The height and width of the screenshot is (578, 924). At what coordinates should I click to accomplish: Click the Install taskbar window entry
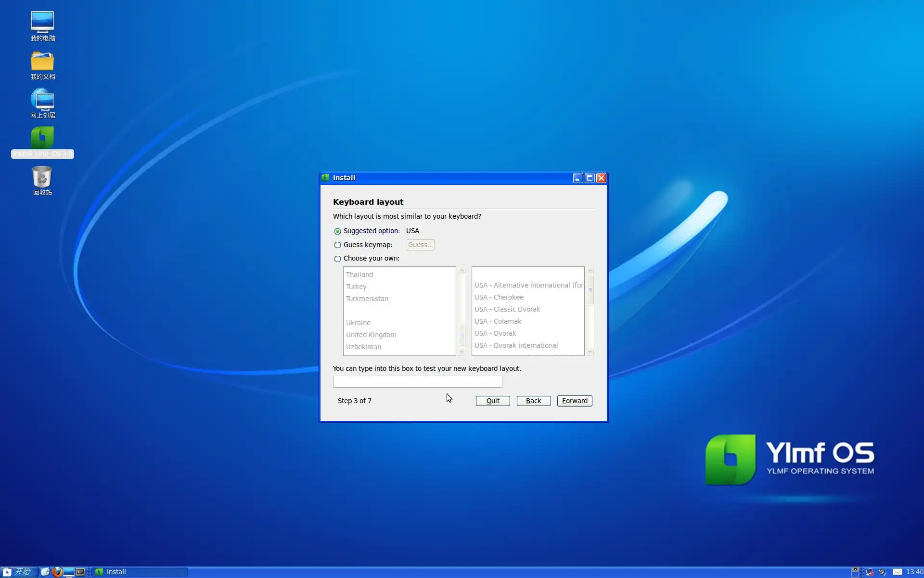[x=140, y=572]
